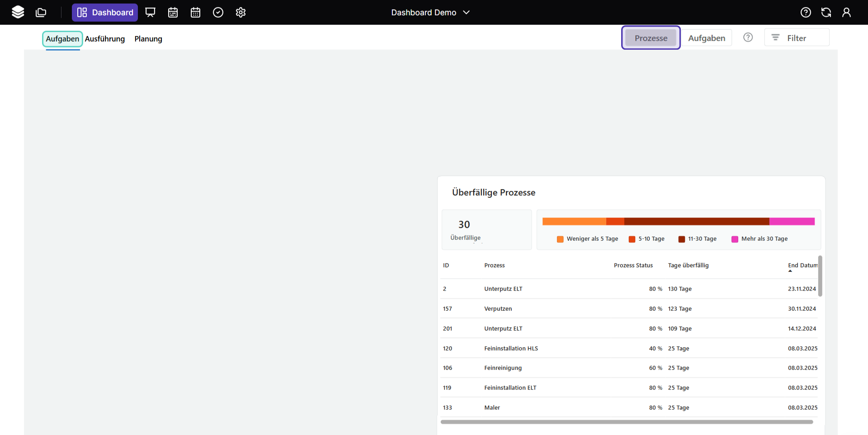Viewport: 868px width, 435px height.
Task: Open the settings gear icon
Action: pyautogui.click(x=241, y=12)
